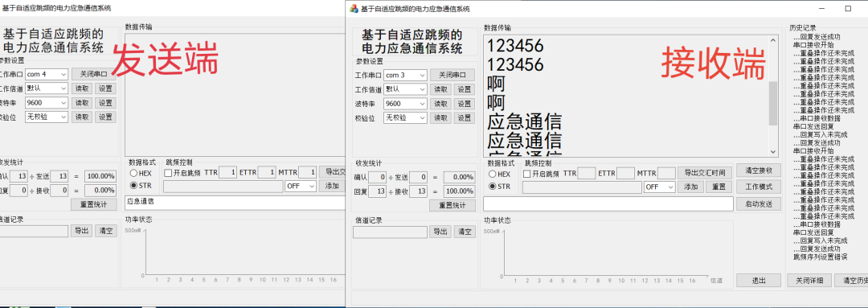Click 重置统计 in the sender window

click(x=93, y=204)
